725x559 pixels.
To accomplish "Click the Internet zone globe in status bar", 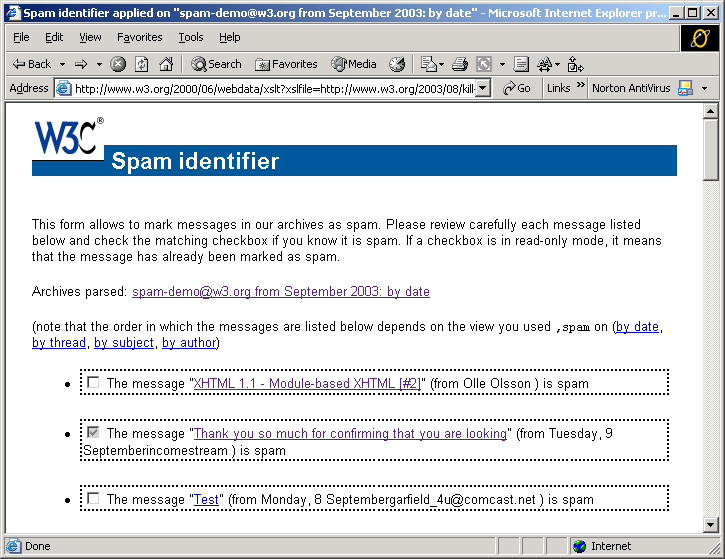I will coord(579,546).
